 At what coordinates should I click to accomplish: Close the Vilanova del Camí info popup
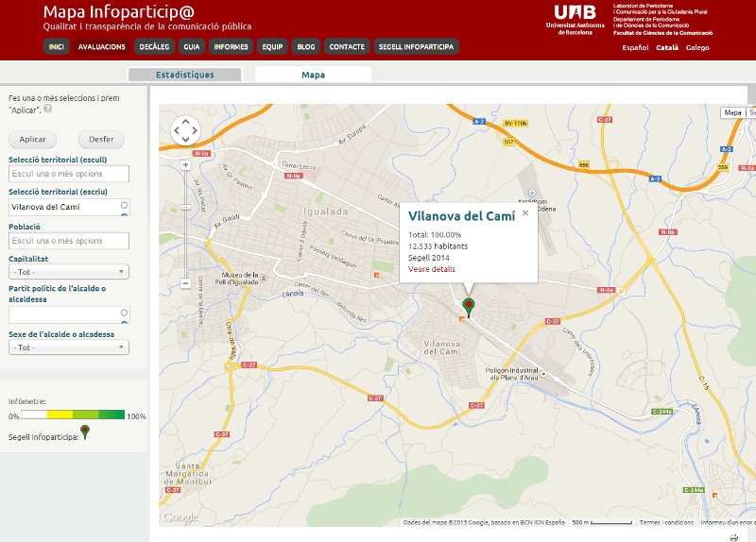tap(525, 213)
